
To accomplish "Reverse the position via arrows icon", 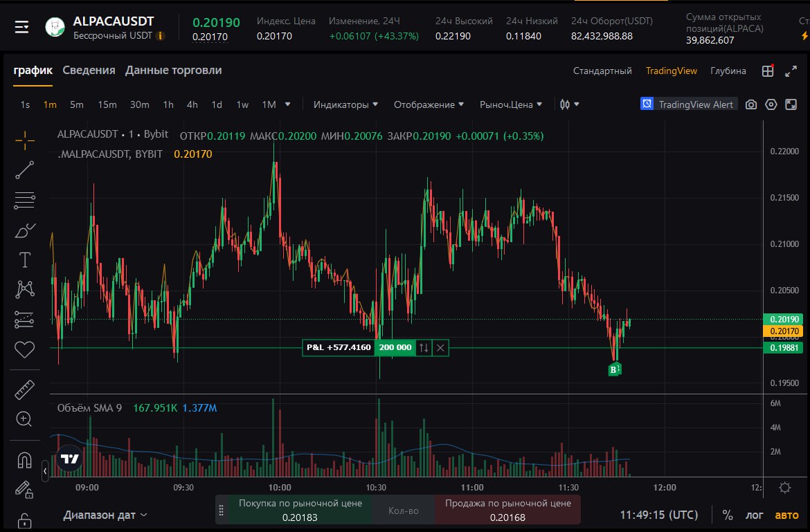I will (424, 348).
